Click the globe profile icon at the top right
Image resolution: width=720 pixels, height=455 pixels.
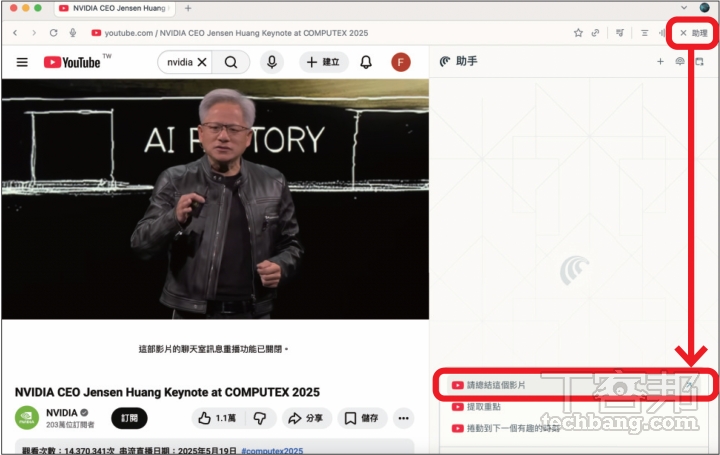pos(704,7)
